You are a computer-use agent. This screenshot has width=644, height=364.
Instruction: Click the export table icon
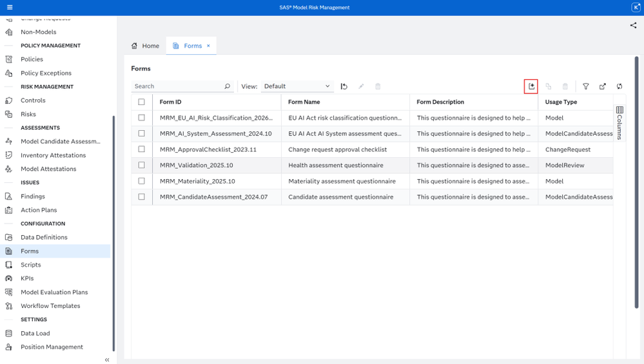point(603,86)
